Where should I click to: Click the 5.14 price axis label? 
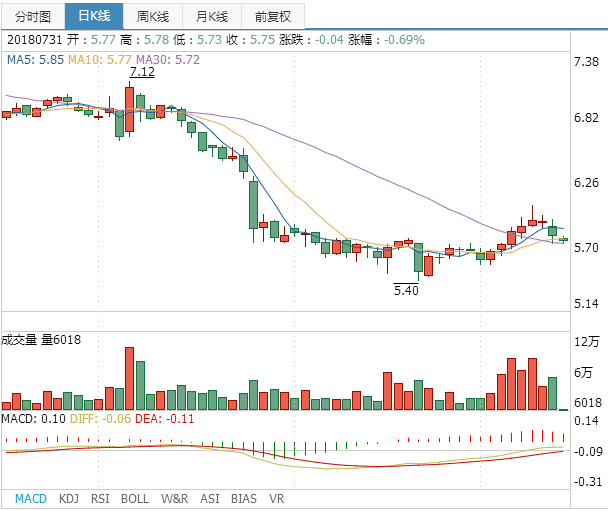(586, 304)
